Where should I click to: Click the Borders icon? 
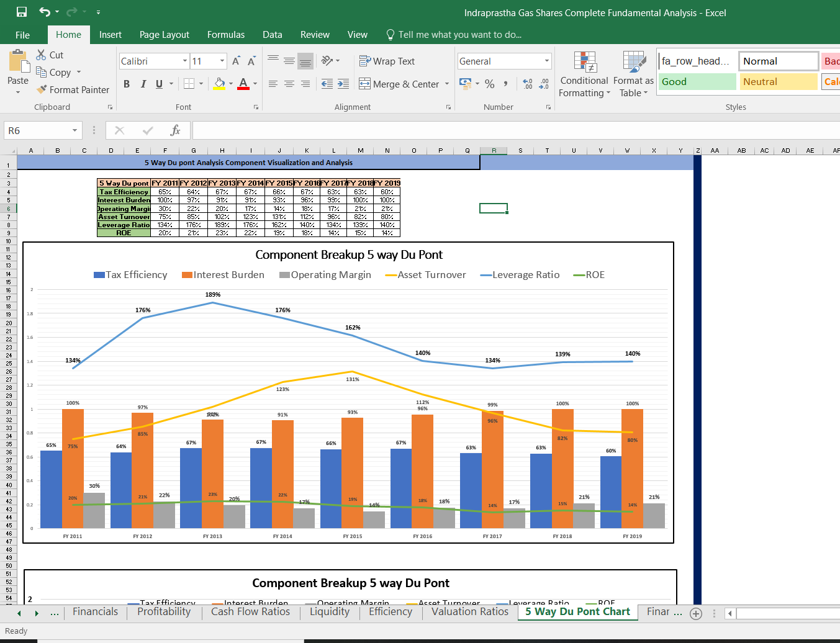tap(189, 84)
